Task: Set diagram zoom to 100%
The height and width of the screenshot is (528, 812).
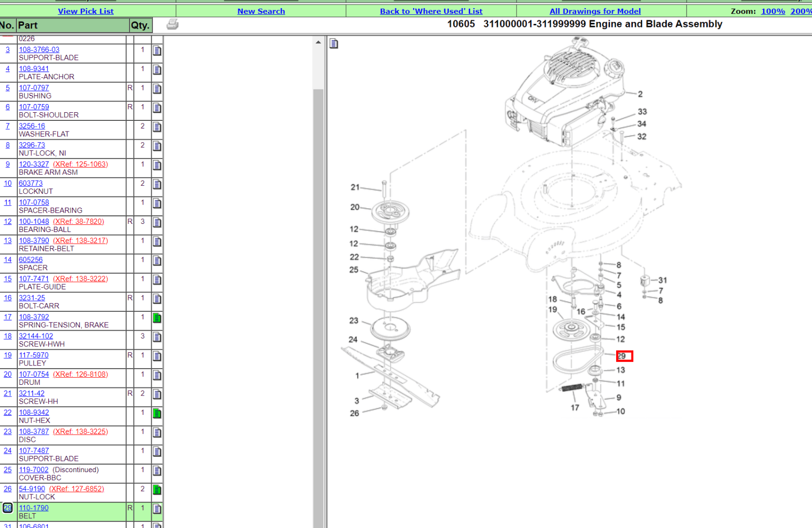Action: [773, 11]
